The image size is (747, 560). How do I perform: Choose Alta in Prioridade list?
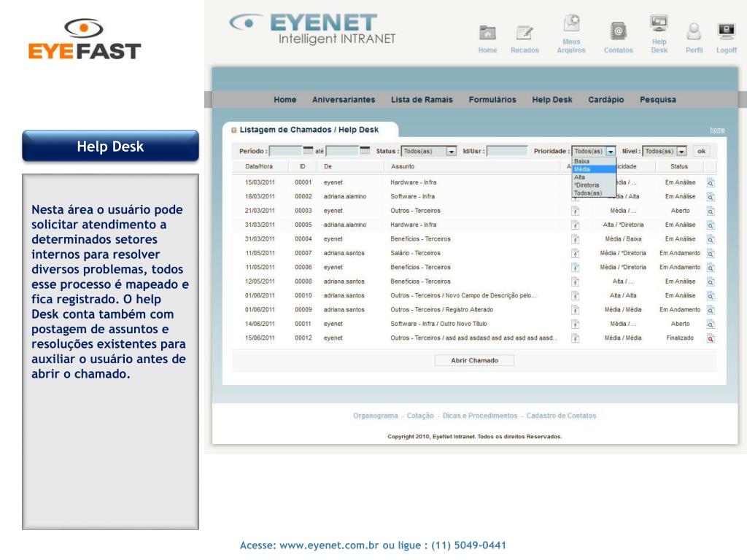[x=594, y=177]
